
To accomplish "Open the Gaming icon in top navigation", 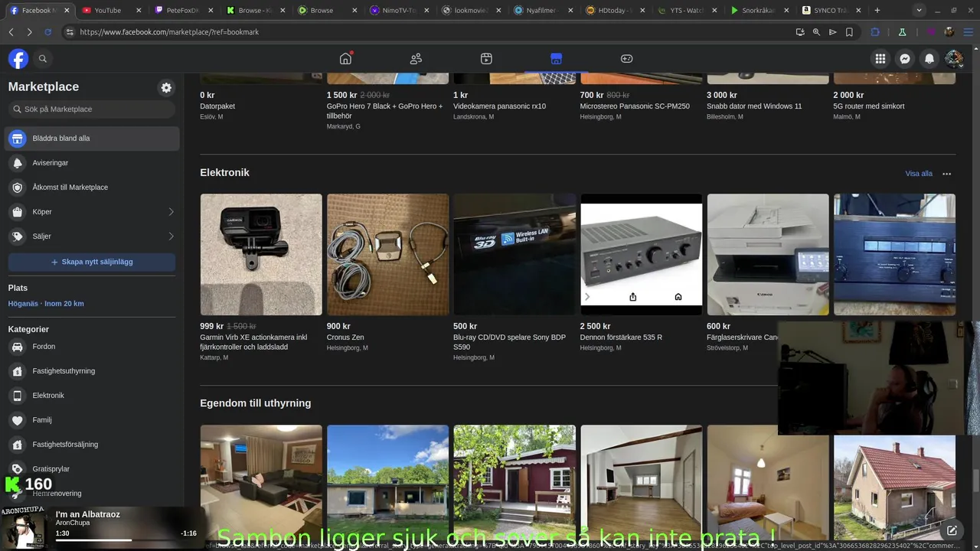I will point(626,59).
